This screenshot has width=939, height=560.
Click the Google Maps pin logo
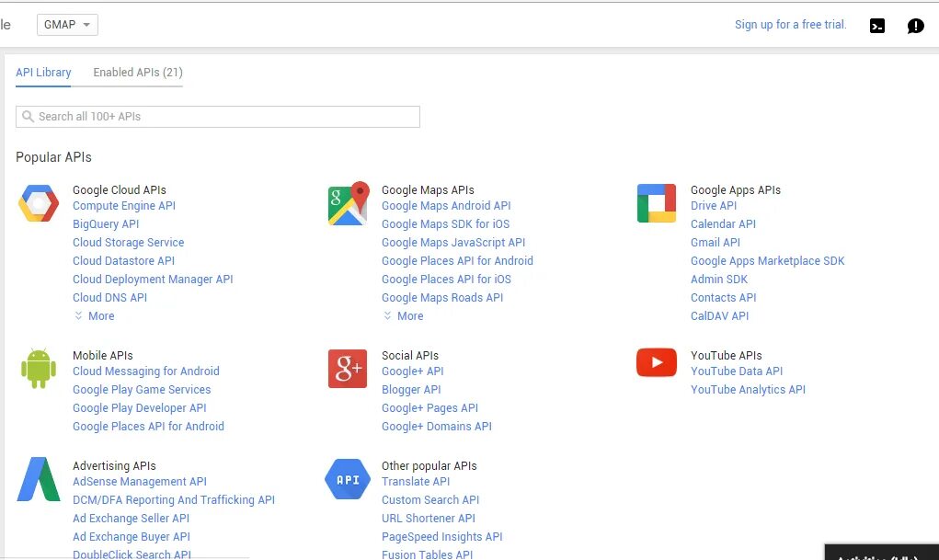pos(349,203)
